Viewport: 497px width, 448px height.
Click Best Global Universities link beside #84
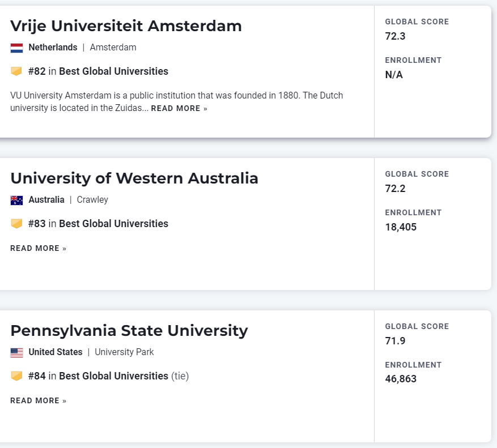click(x=113, y=376)
